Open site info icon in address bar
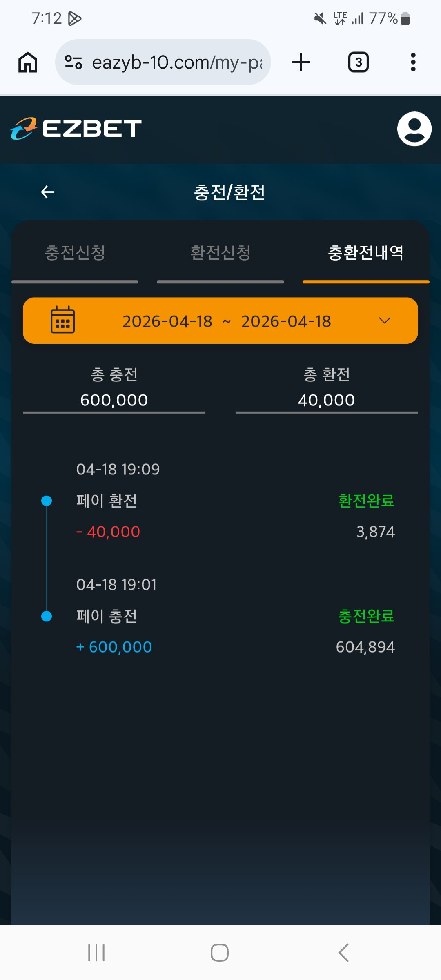The image size is (441, 980). 73,62
